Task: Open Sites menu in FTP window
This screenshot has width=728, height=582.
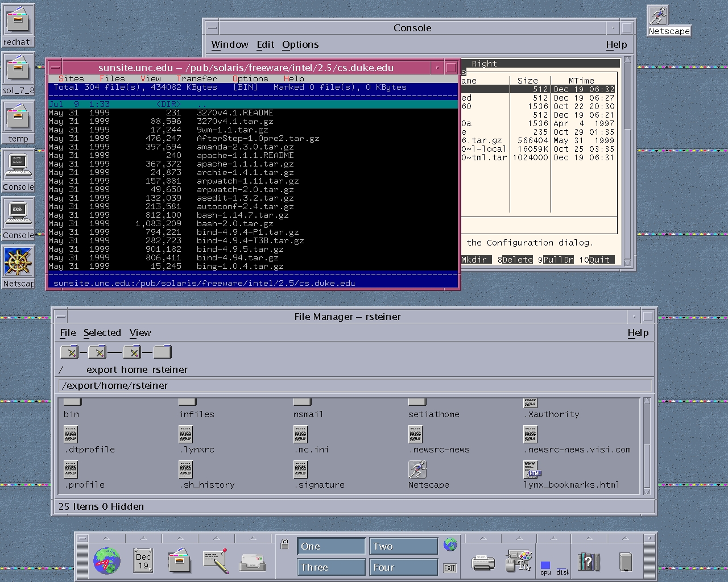Action: point(71,78)
